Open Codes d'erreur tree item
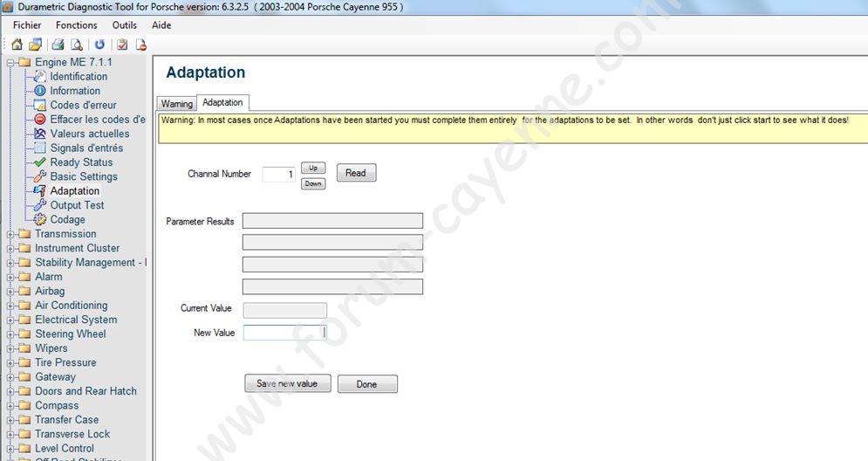Viewport: 868px width, 461px height. pyautogui.click(x=83, y=105)
